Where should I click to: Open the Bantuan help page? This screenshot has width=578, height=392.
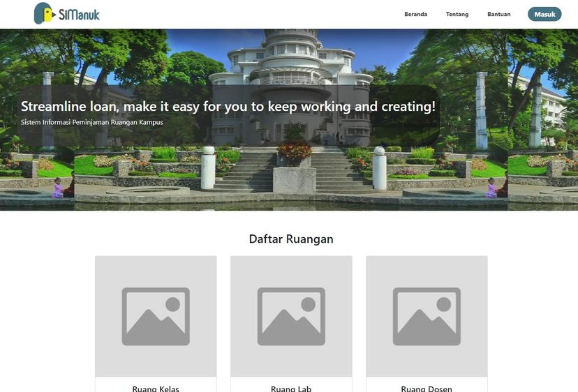[498, 14]
